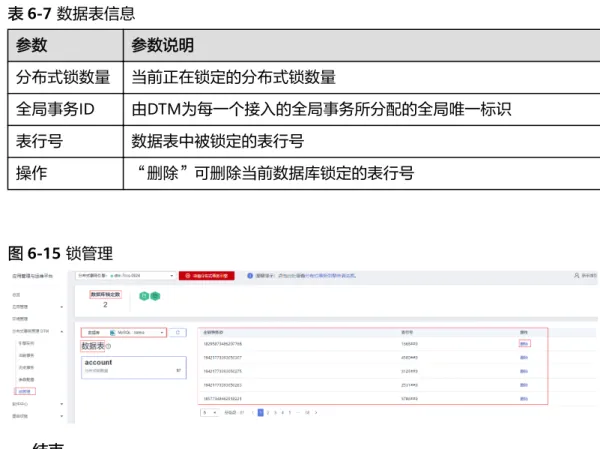
Task: Click the next page arrow in pagination
Action: pos(316,413)
